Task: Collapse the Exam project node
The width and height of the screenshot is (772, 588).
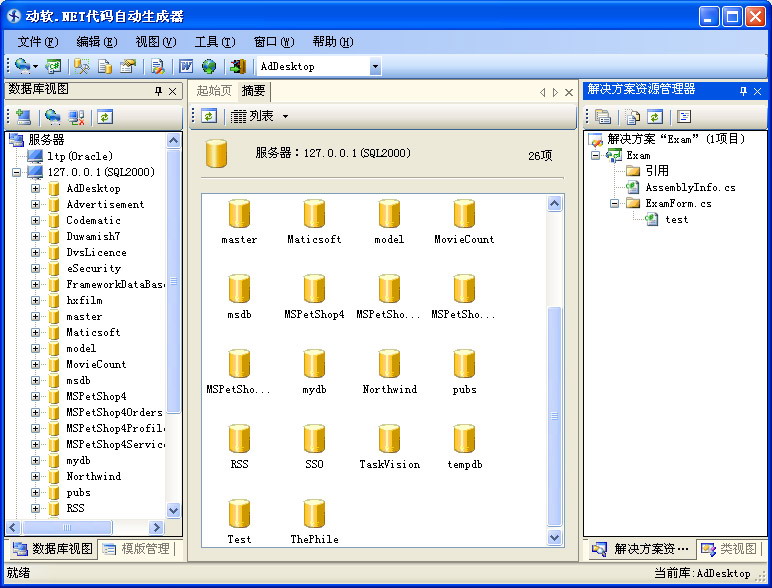Action: 596,156
